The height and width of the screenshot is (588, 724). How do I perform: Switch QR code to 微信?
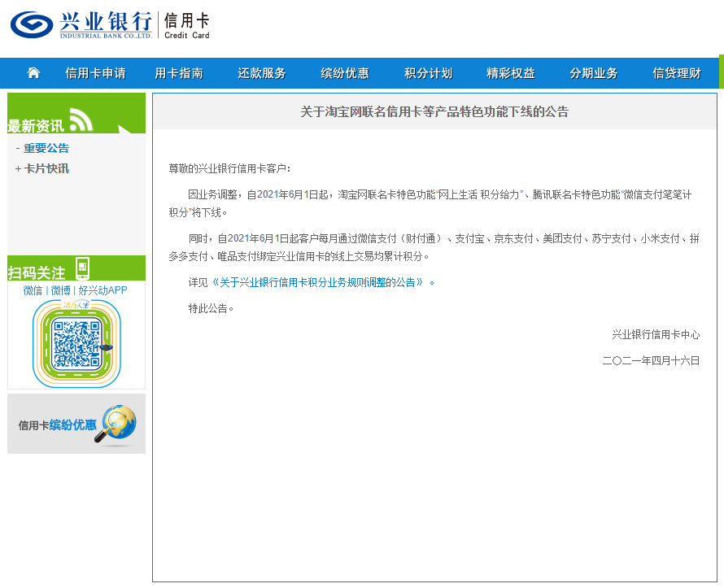(33, 290)
